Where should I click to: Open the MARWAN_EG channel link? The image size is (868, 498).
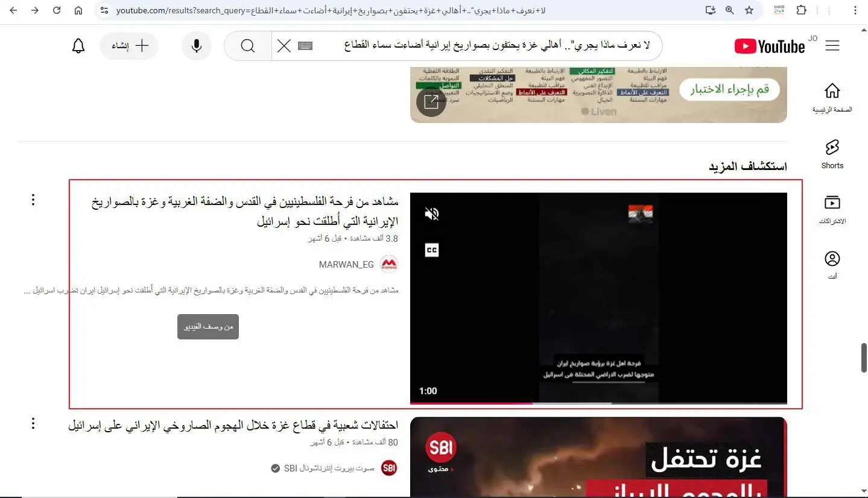point(346,265)
